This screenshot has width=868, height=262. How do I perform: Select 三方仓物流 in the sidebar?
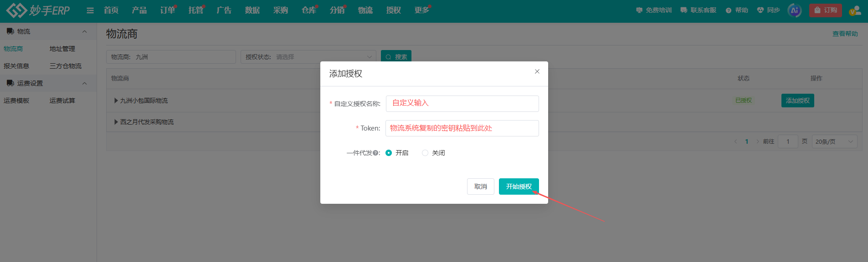point(66,66)
